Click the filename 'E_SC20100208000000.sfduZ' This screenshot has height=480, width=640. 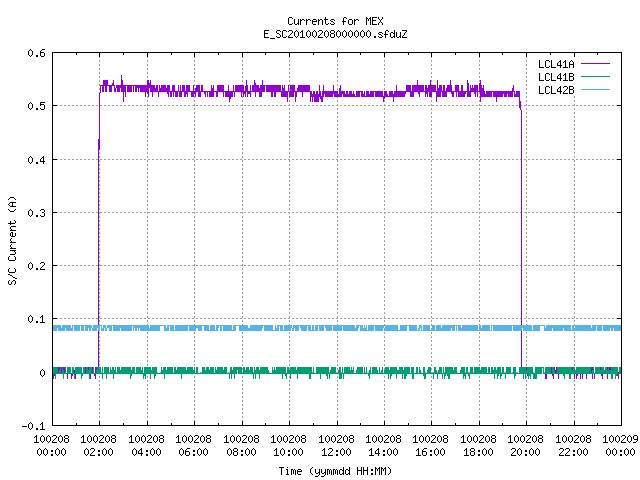click(x=335, y=34)
